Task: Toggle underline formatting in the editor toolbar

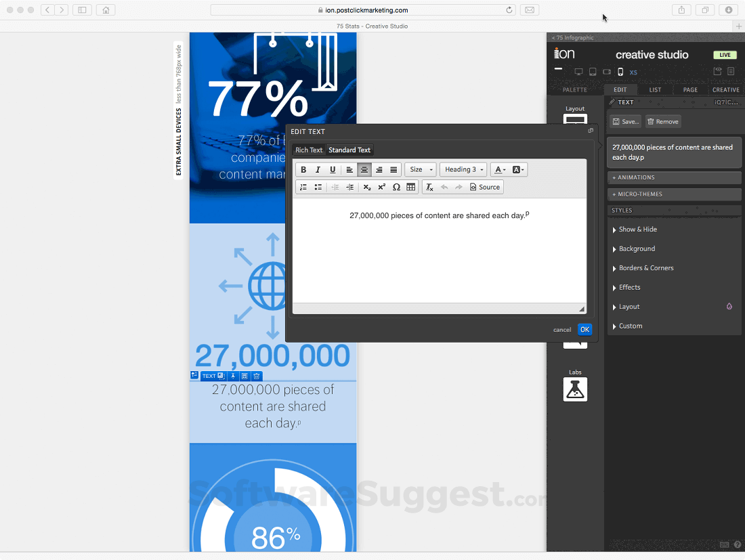Action: coord(333,170)
